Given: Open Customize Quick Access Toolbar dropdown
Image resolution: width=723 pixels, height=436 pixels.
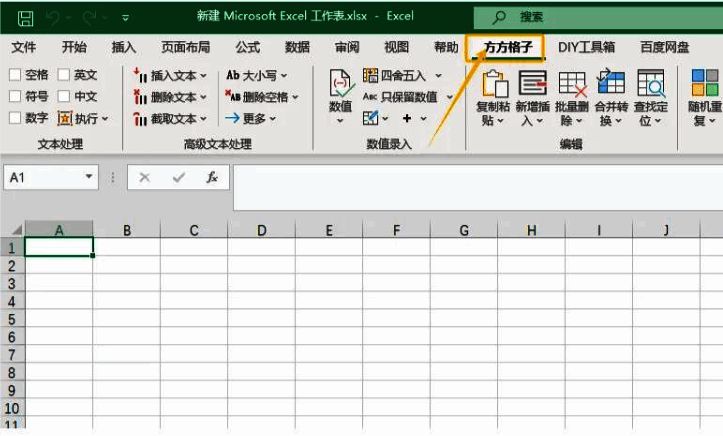Looking at the screenshot, I should pyautogui.click(x=125, y=18).
